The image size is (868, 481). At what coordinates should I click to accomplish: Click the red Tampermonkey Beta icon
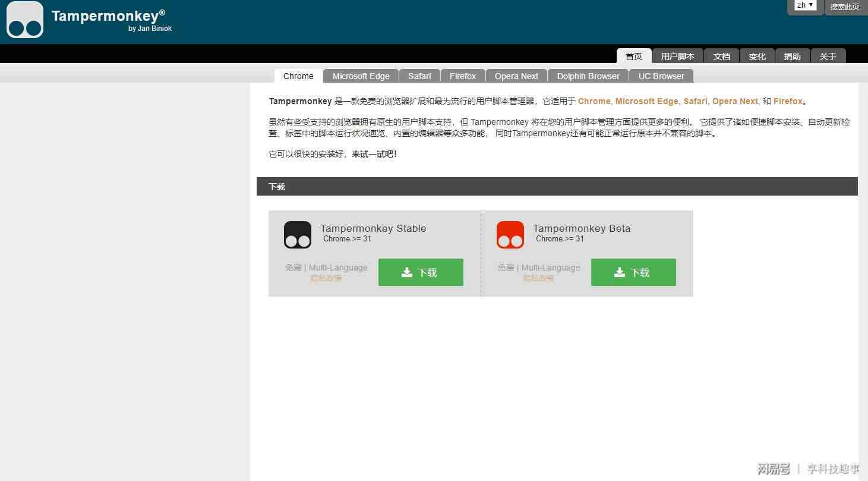pos(510,235)
